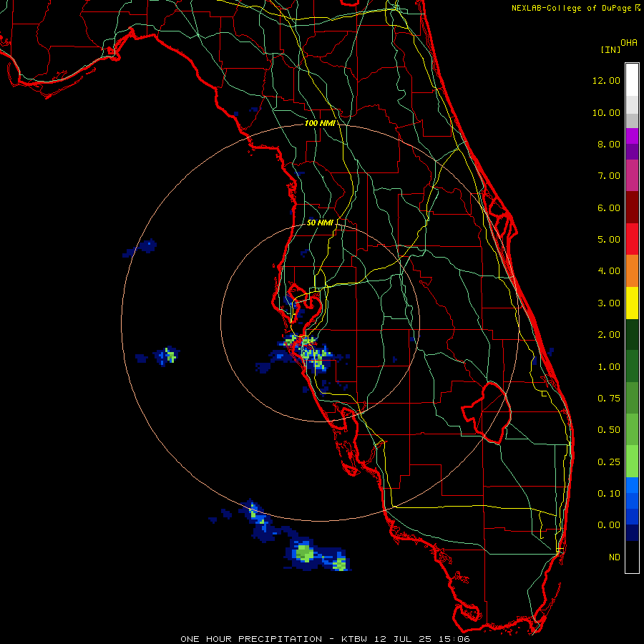Pick the pink legend swatch
Viewport: 644px width, 644px height.
pos(632,176)
